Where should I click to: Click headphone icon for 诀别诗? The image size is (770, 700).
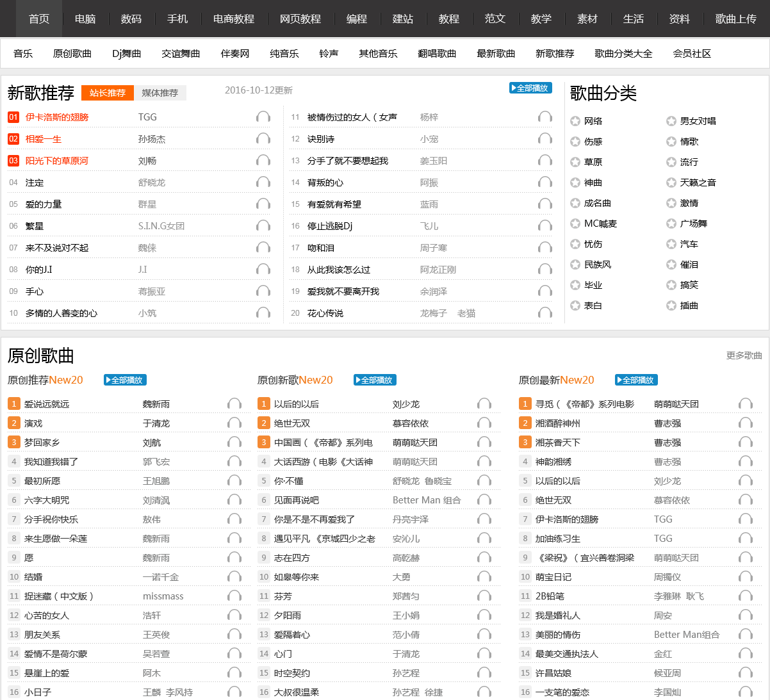coord(545,138)
